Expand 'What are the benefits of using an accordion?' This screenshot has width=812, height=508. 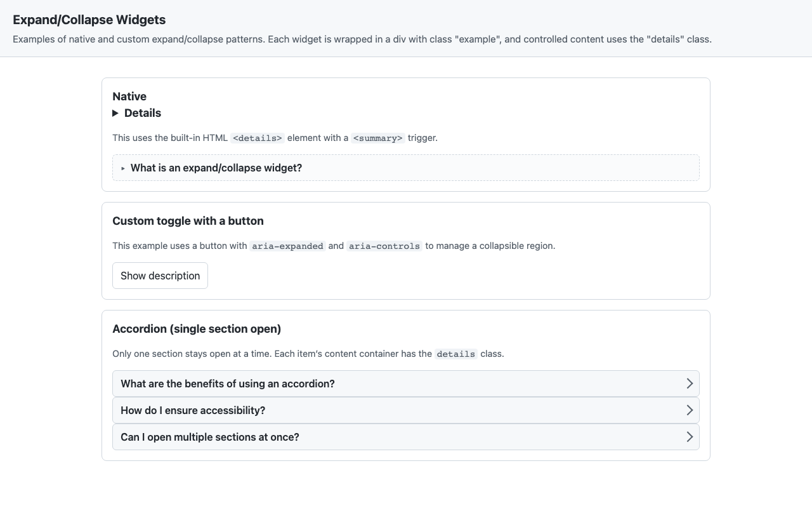(227, 384)
